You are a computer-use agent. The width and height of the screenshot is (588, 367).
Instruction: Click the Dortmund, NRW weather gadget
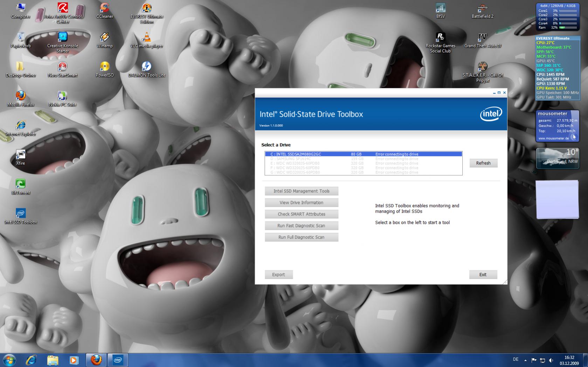pos(557,158)
